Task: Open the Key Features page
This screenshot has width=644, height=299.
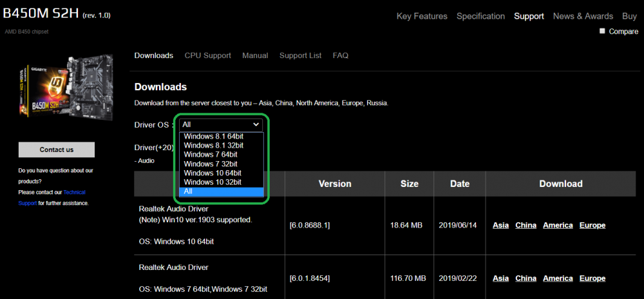Action: [x=422, y=16]
